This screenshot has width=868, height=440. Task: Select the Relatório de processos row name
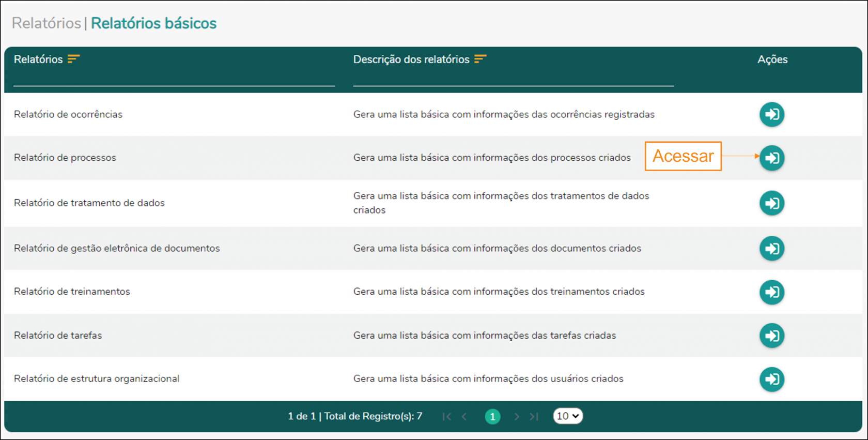coord(65,158)
